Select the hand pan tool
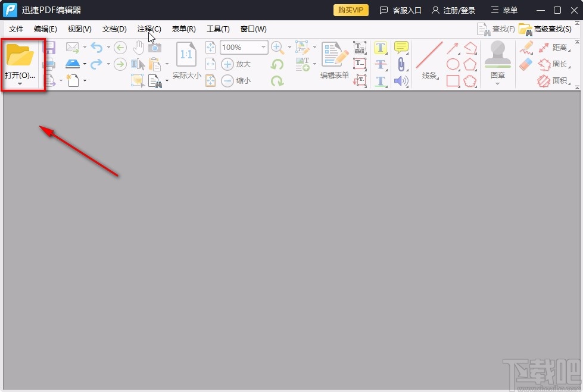The height and width of the screenshot is (392, 583). click(x=138, y=47)
